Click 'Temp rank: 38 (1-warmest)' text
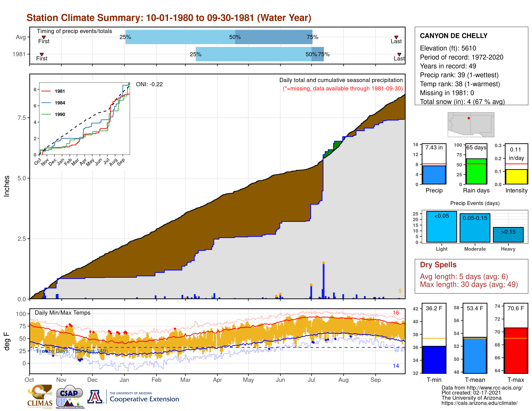 460,84
